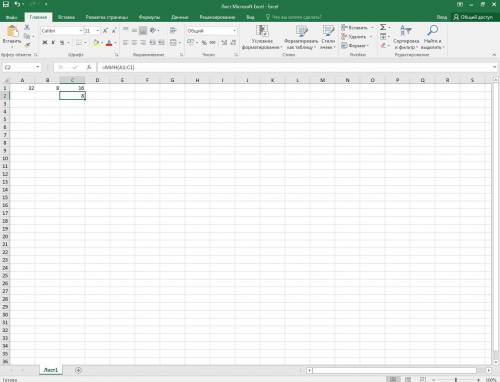Click the Paste (Вставить) clipboard icon
Screen dimensions: 500x382
click(12, 31)
